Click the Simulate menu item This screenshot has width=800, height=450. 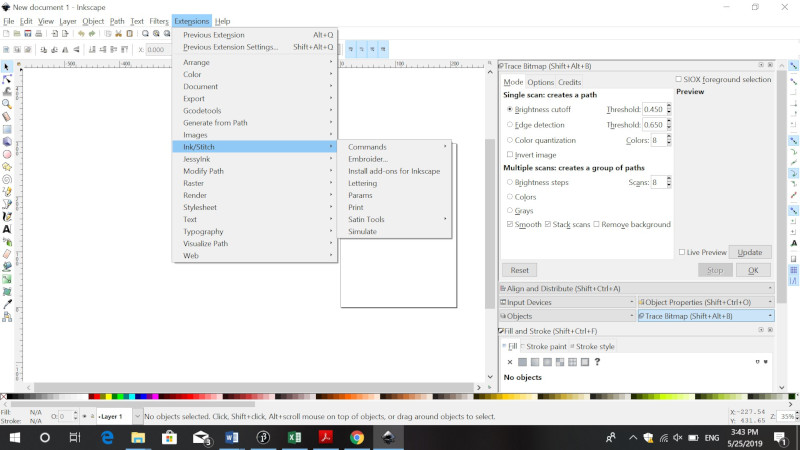click(396, 232)
